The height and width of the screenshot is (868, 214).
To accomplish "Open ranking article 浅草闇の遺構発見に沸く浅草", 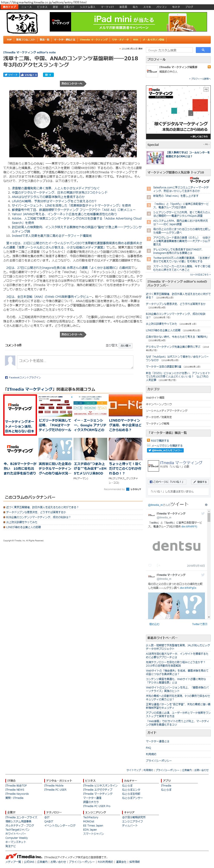I will click(x=56, y=188).
